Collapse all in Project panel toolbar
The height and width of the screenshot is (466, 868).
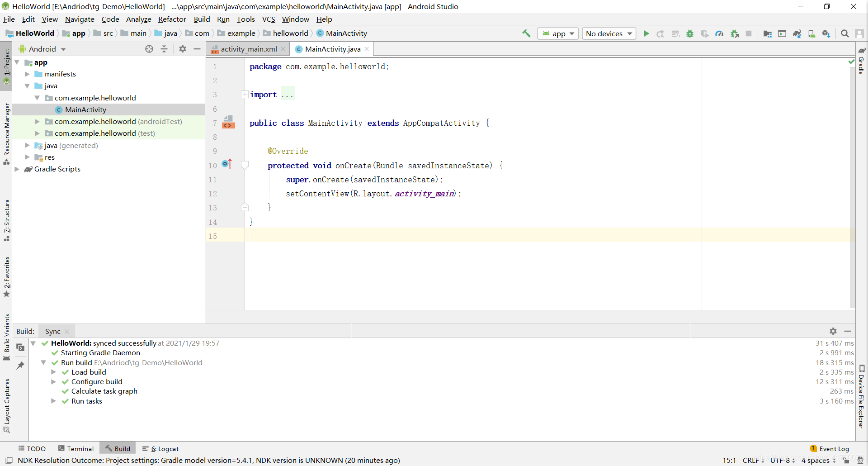(x=164, y=49)
